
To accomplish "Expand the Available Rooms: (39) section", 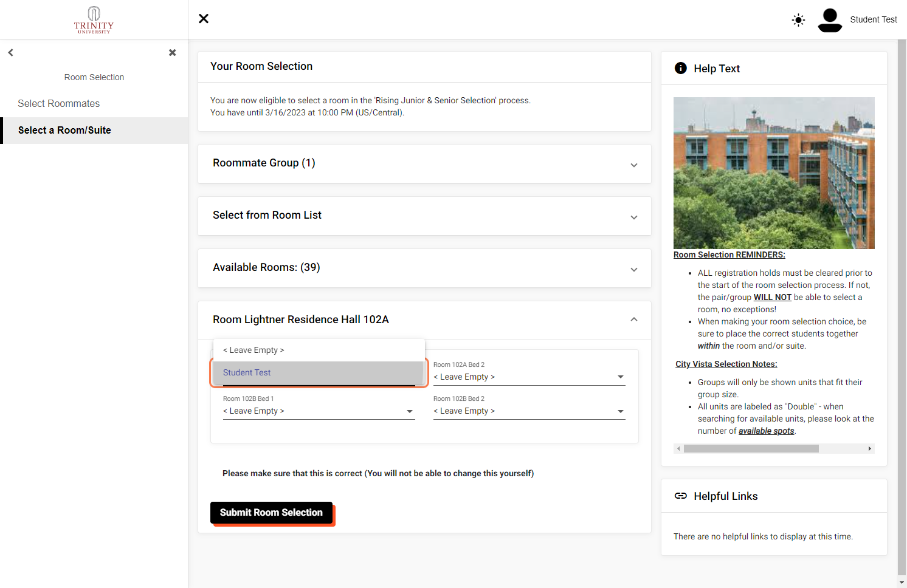I will (424, 268).
